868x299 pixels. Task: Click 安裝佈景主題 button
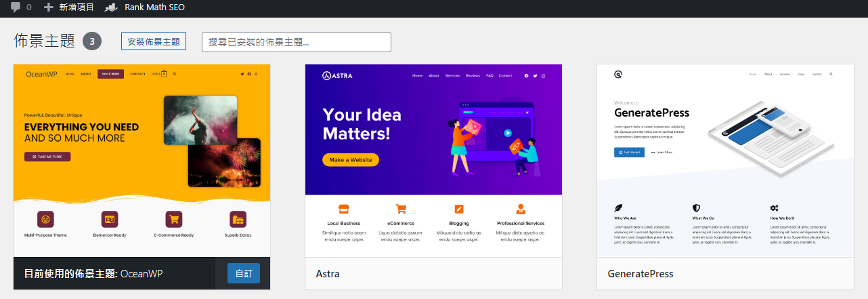coord(154,41)
